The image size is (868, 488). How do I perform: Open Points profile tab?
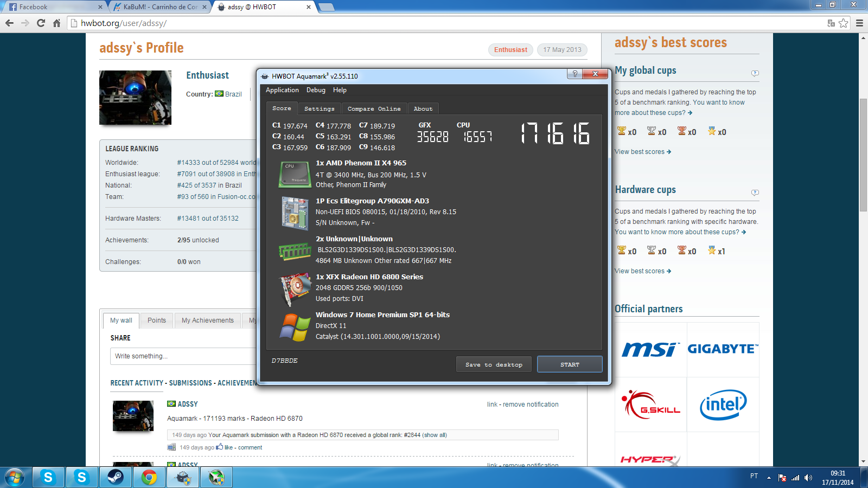[157, 320]
